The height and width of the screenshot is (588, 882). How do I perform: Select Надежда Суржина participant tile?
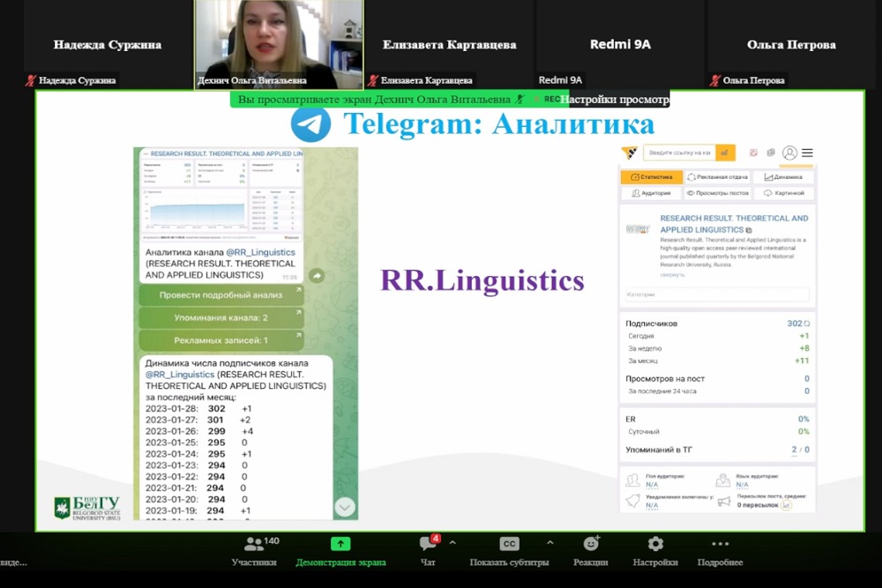(x=108, y=44)
